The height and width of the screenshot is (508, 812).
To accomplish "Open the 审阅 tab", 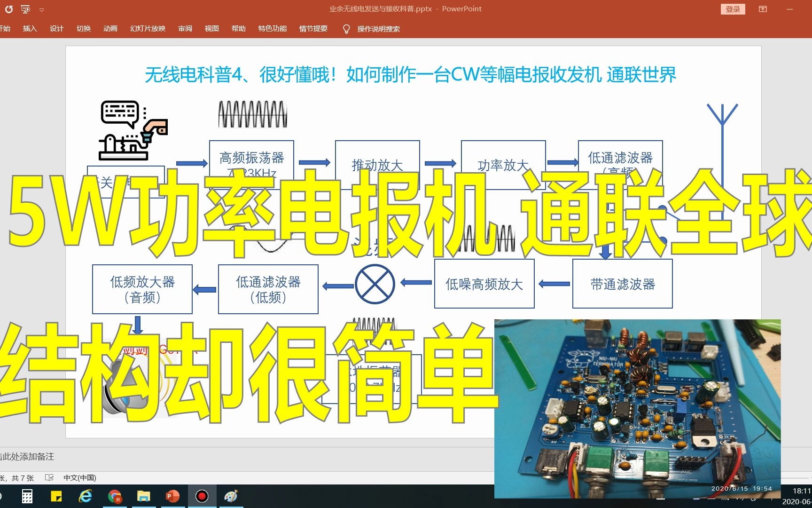I will click(185, 29).
